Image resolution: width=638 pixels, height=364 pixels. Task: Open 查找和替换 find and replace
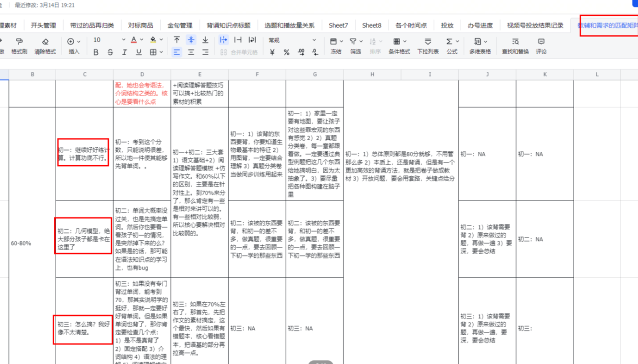click(x=515, y=46)
